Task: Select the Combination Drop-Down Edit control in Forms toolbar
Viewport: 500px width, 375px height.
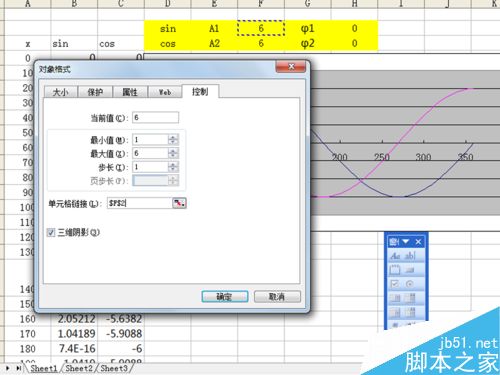Action: click(x=410, y=312)
